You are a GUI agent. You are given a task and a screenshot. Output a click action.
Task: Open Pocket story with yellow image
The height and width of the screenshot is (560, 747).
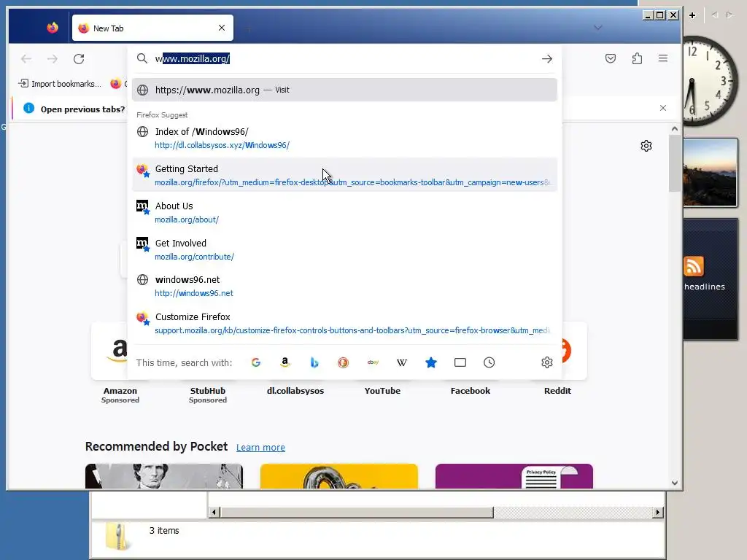coord(338,476)
